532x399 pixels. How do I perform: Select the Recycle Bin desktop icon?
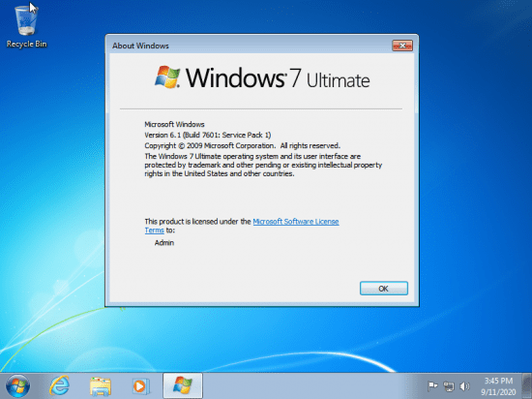click(26, 26)
